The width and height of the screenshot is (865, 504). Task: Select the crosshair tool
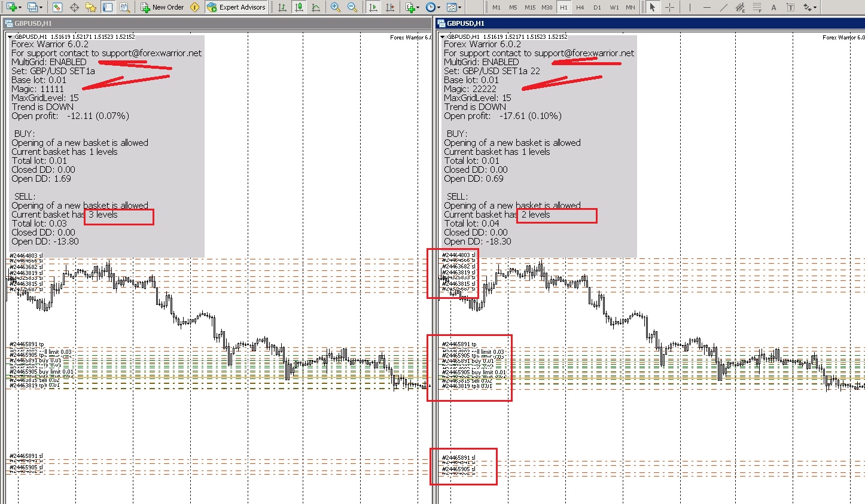pos(669,7)
